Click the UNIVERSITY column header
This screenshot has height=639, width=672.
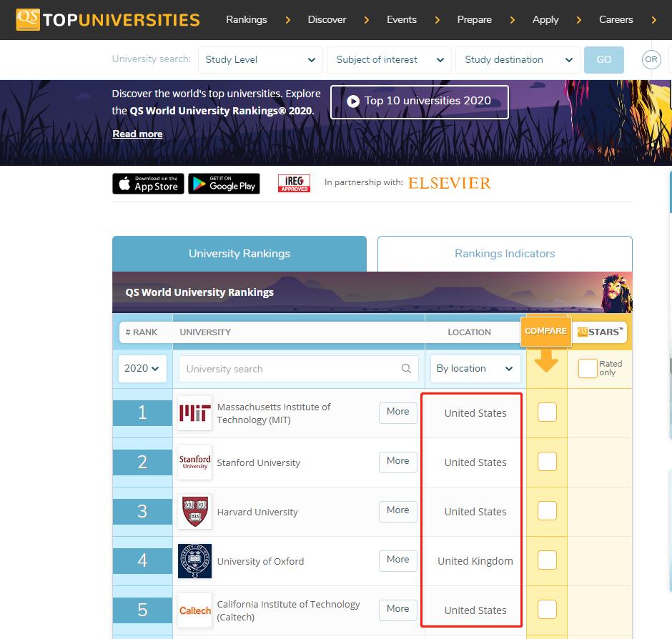[205, 332]
